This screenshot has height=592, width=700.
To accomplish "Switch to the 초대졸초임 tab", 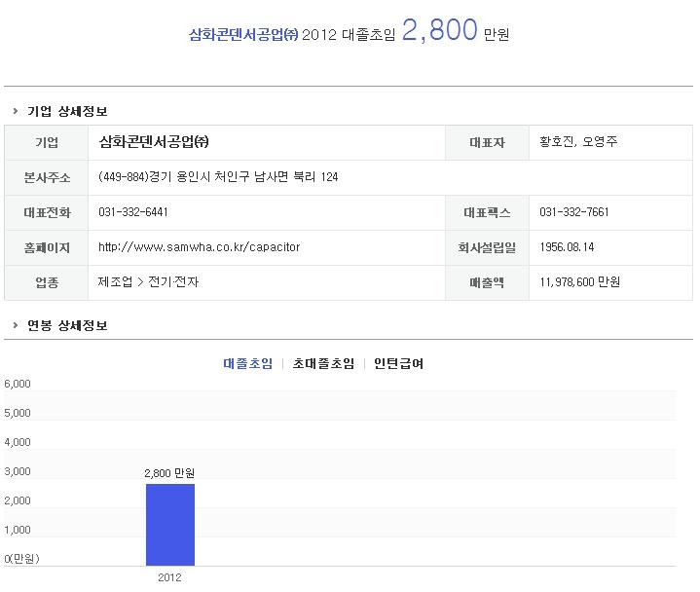I will click(x=323, y=363).
